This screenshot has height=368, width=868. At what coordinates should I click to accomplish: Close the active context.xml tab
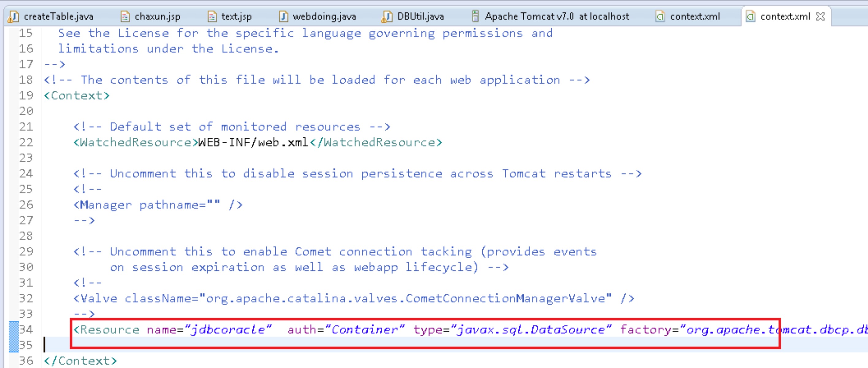tap(820, 16)
